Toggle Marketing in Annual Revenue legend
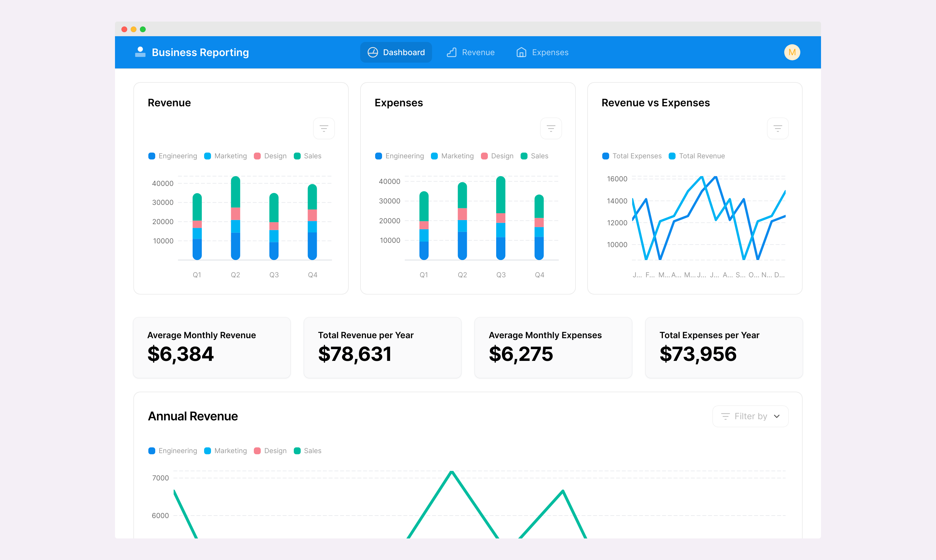Image resolution: width=936 pixels, height=560 pixels. 226,451
